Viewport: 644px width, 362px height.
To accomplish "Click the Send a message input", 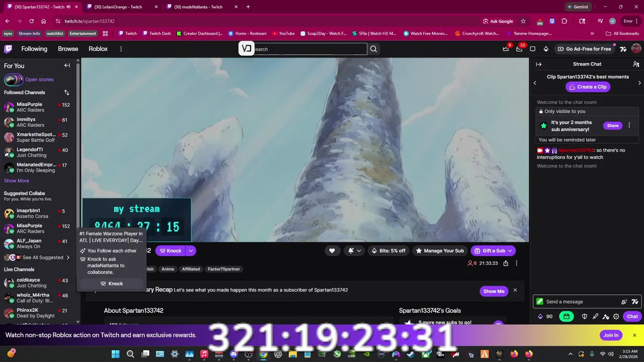I will tap(586, 302).
